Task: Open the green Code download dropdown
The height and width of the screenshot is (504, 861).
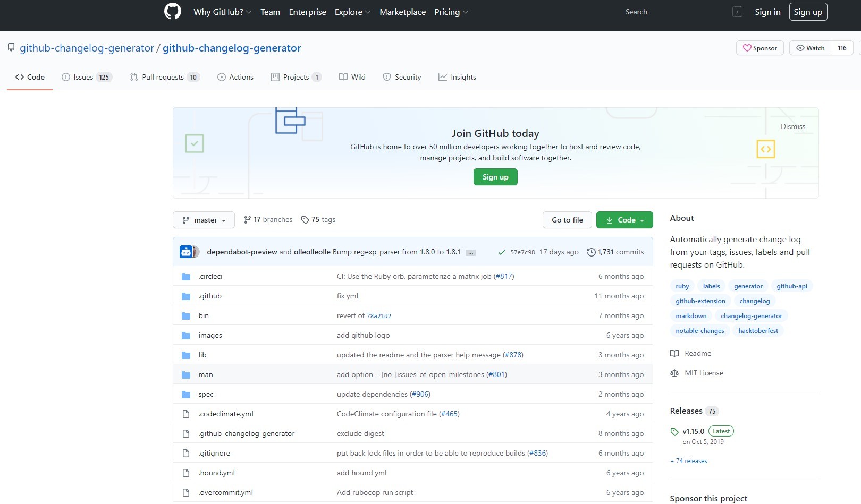Action: tap(624, 220)
